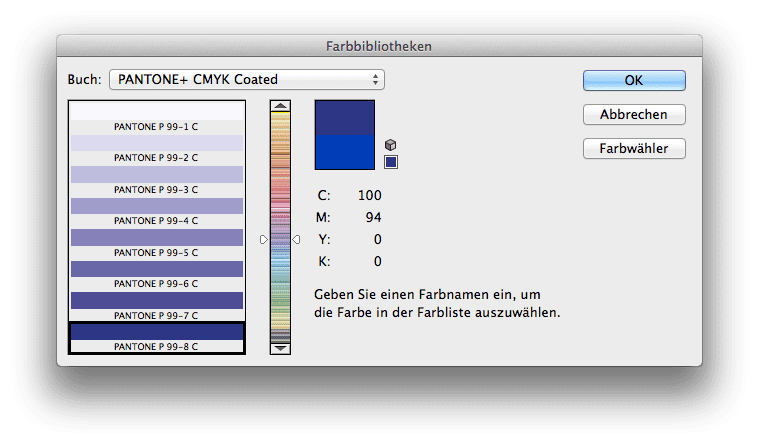Choose the PANTONE P 99-6 C color
759x445 pixels.
click(157, 275)
